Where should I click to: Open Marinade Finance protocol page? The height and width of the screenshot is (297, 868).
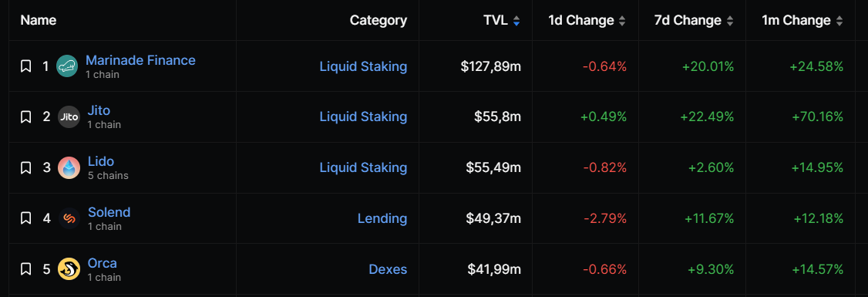(140, 60)
